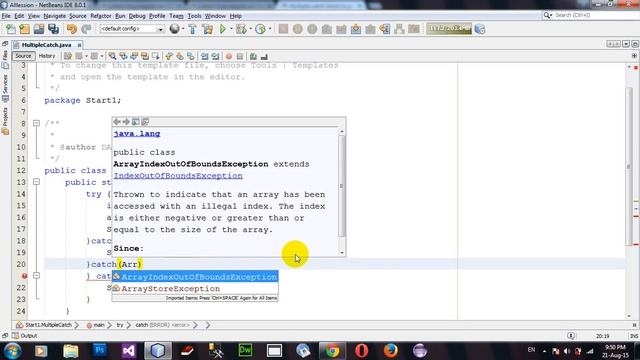The height and width of the screenshot is (360, 640).
Task: Click Windows Start button
Action: [12, 351]
